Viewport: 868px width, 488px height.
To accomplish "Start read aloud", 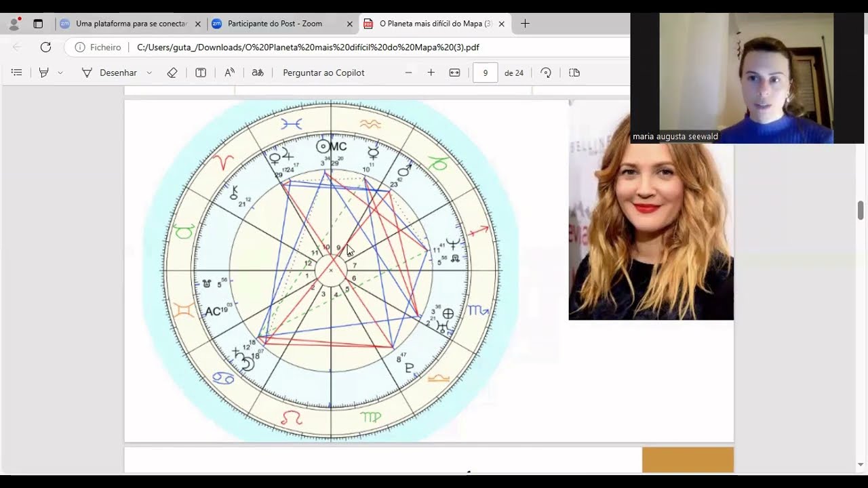I will coord(229,73).
